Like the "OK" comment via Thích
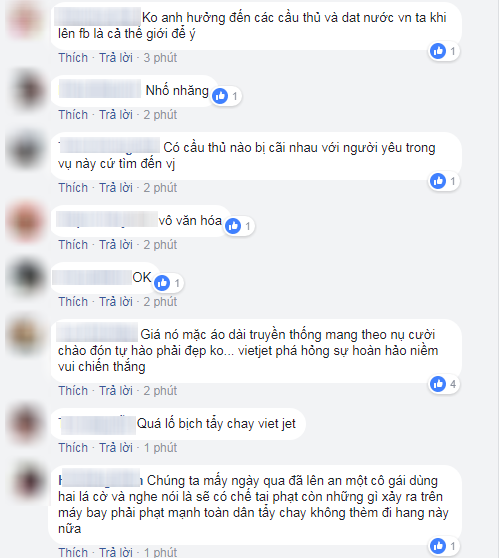This screenshot has width=499, height=558. point(73,301)
